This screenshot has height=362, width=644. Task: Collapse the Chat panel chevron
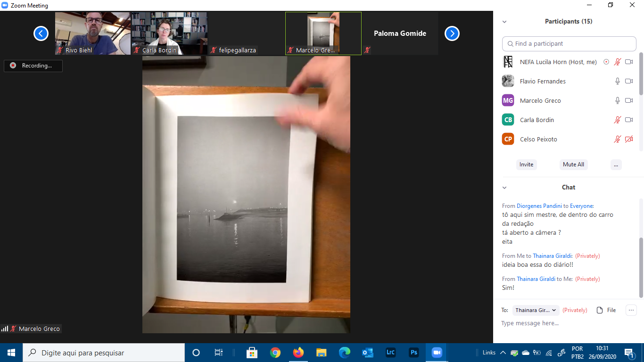click(x=504, y=188)
